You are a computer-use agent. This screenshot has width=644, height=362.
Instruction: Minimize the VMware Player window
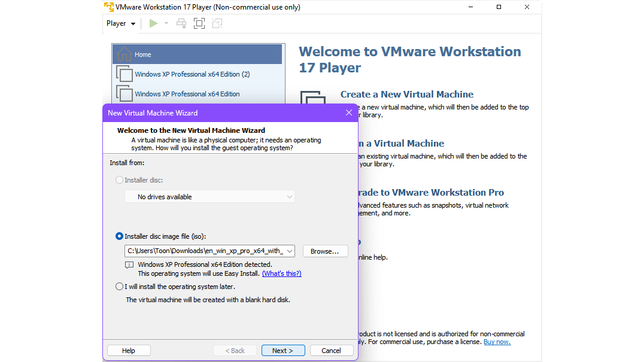470,7
